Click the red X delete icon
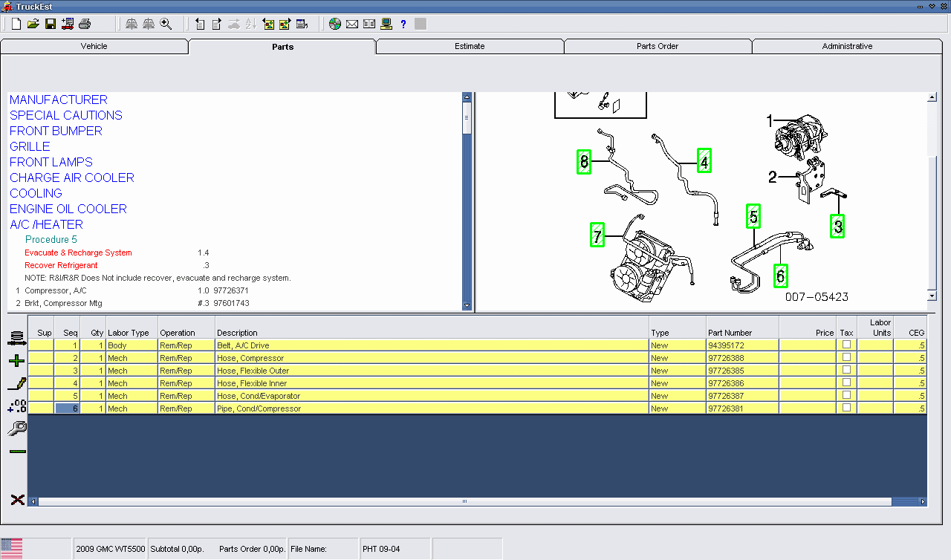 [16, 499]
